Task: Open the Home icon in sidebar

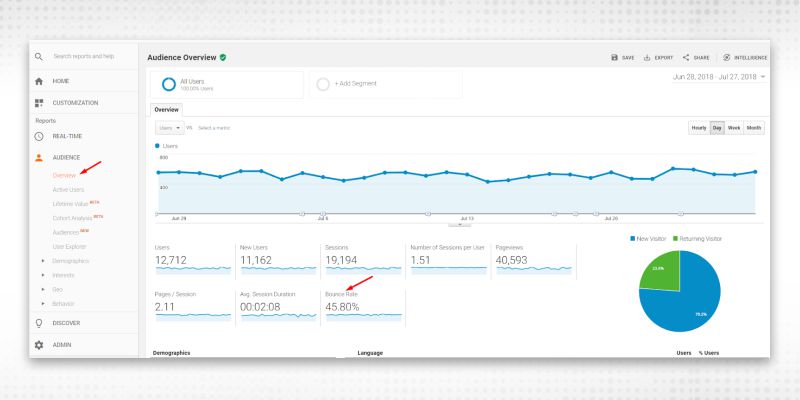Action: 39,81
